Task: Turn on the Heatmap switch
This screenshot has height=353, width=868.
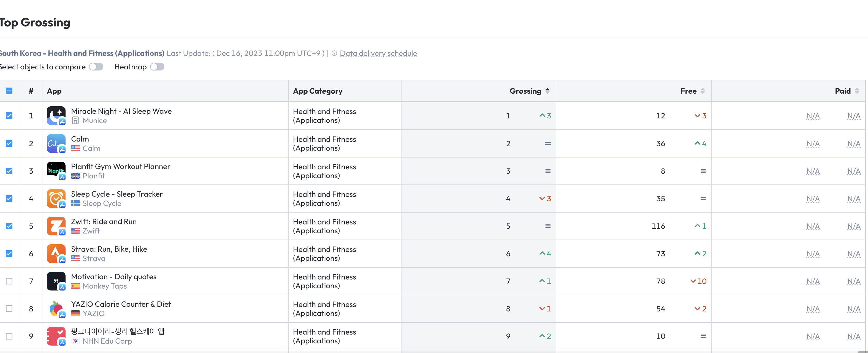Action: 157,67
